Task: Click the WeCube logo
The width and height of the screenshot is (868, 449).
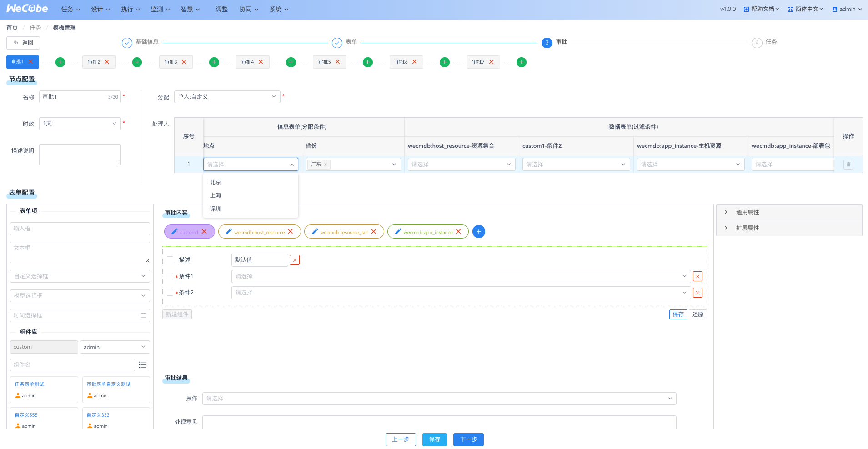Action: pos(27,9)
